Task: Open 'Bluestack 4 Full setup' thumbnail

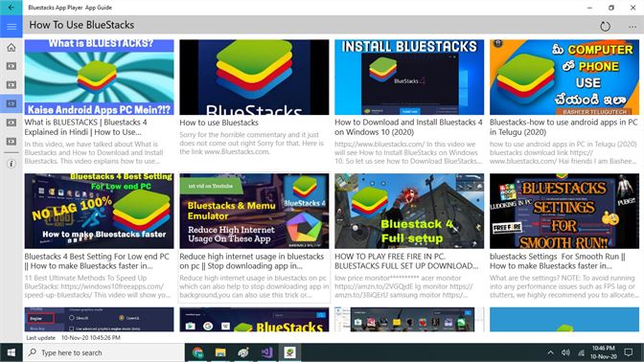Action: (409, 211)
